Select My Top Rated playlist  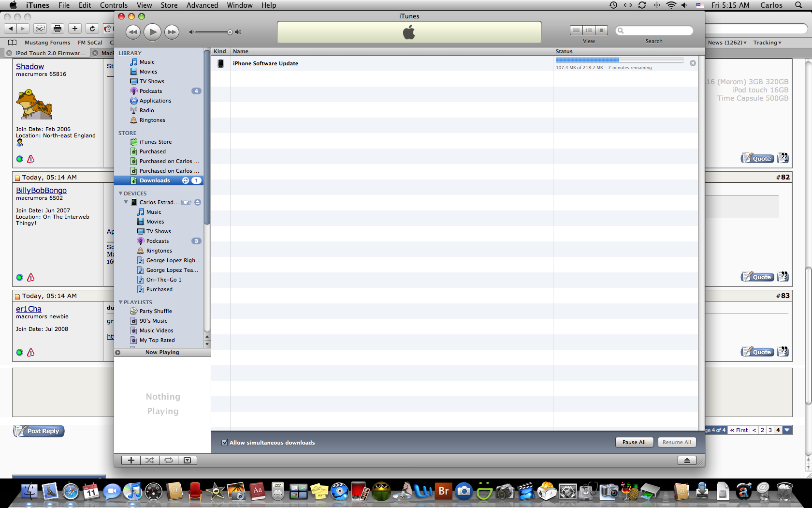point(157,340)
